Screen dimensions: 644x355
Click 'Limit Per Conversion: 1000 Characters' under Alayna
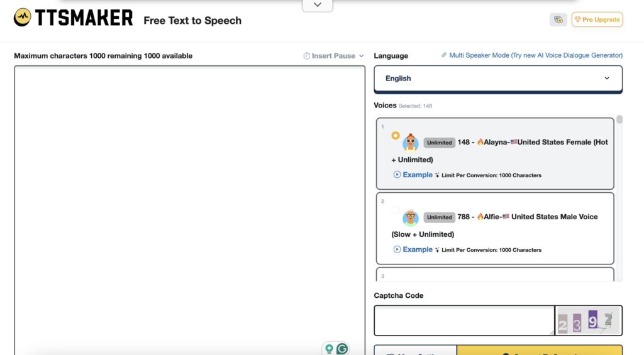491,175
